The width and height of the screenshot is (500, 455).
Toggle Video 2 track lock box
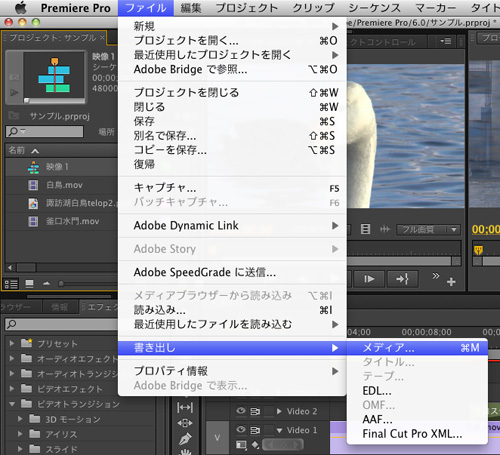click(x=269, y=411)
